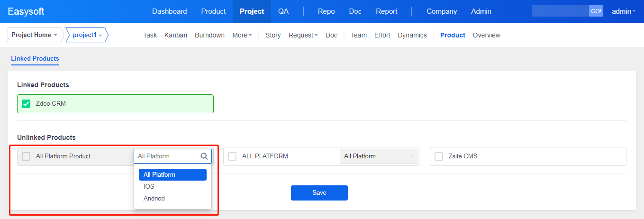Image resolution: width=644 pixels, height=219 pixels.
Task: Expand the Request submenu
Action: click(303, 35)
